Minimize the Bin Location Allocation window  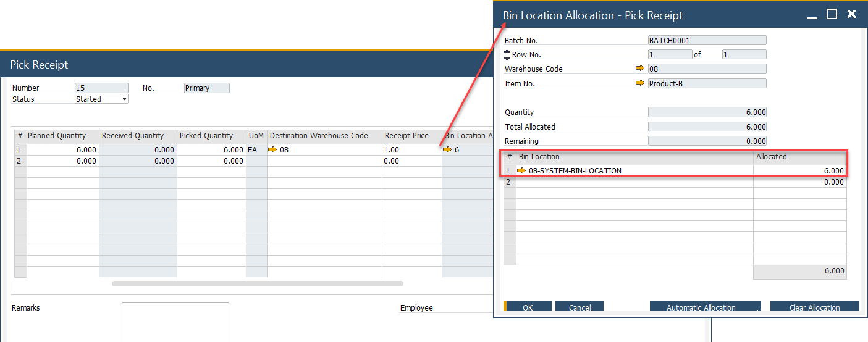(812, 14)
